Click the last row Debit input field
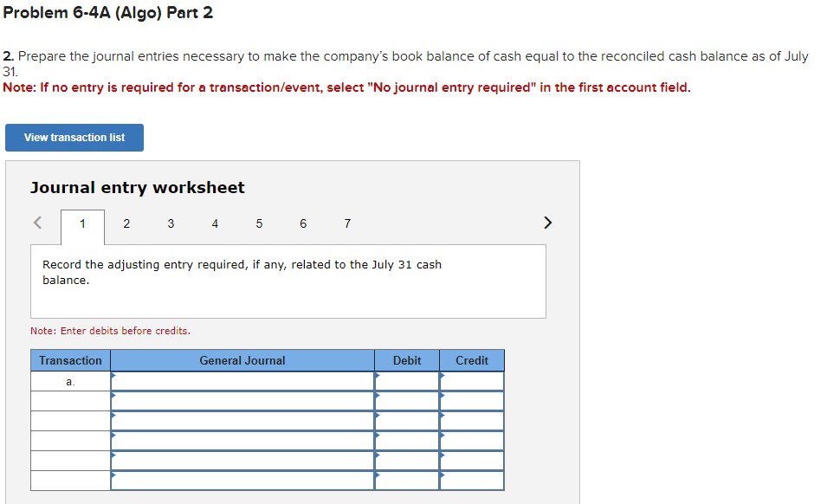 point(406,481)
